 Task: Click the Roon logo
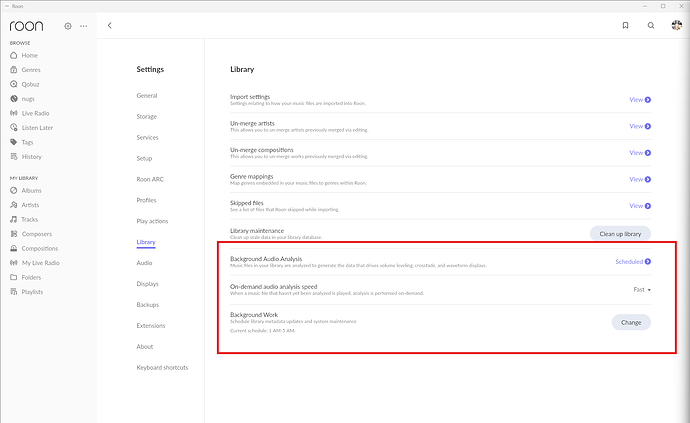point(26,26)
